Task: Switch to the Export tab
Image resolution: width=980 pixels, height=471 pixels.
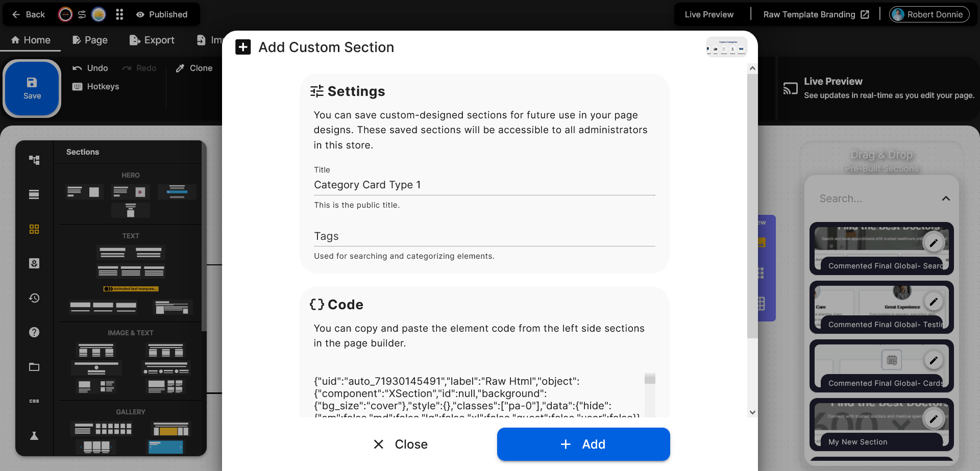Action: 152,40
